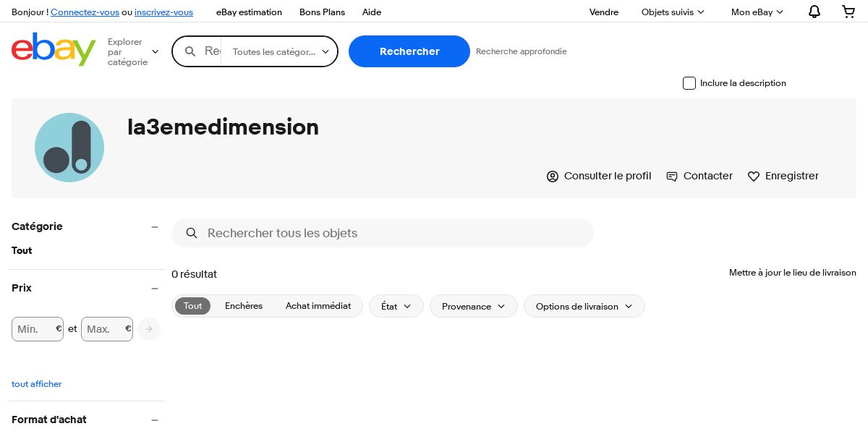Click the profile icon beside Consulter le profil
The width and height of the screenshot is (868, 434).
point(553,176)
